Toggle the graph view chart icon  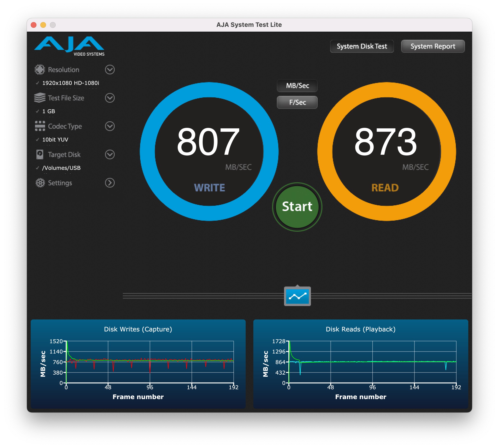pyautogui.click(x=297, y=296)
